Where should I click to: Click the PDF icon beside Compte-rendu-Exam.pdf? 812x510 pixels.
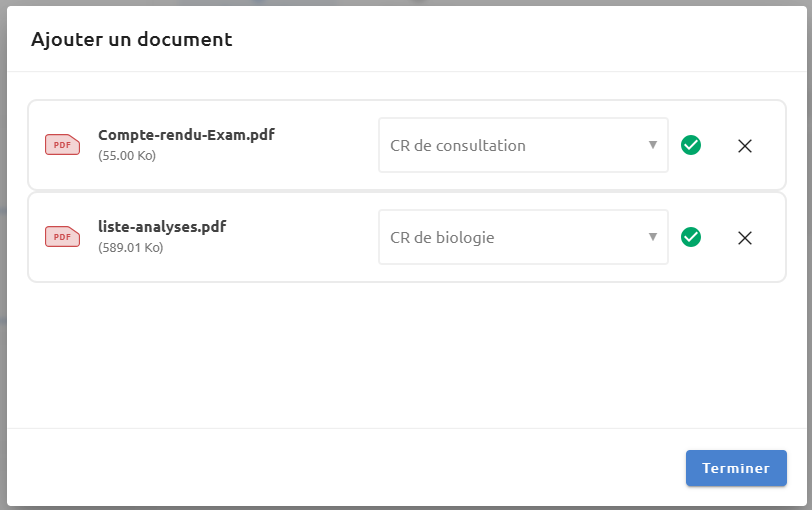tap(63, 145)
